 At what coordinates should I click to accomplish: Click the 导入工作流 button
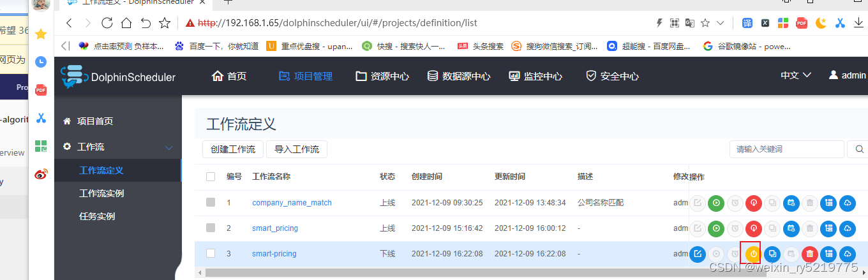pyautogui.click(x=297, y=149)
